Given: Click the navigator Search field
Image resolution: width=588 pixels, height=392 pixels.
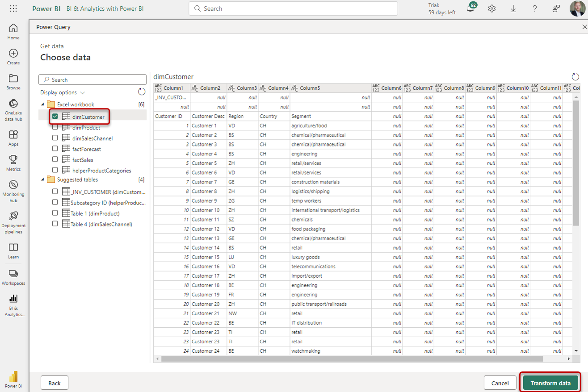Looking at the screenshot, I should 92,79.
